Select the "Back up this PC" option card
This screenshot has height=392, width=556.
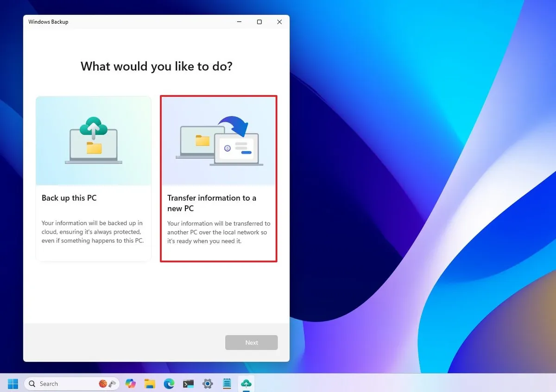(x=93, y=178)
